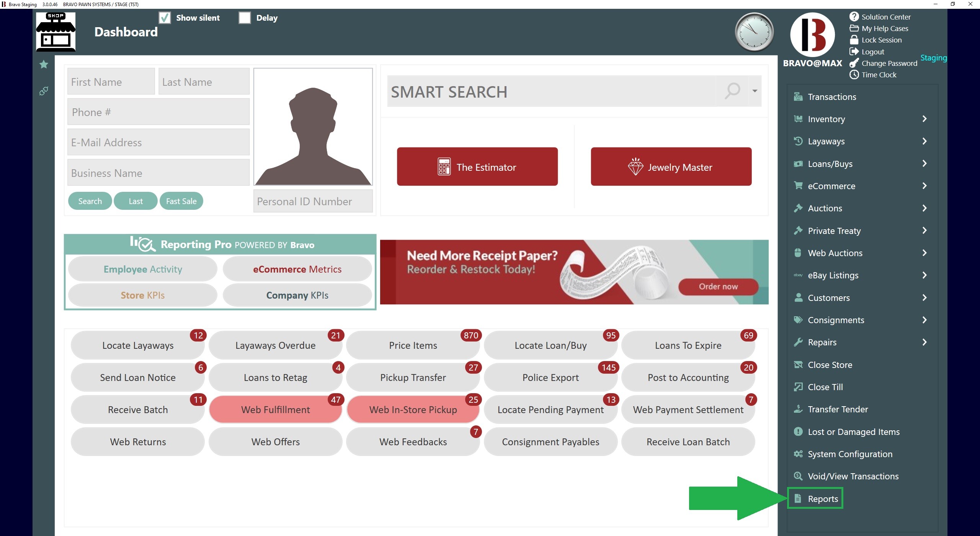980x536 pixels.
Task: Open Close Till menu item
Action: pyautogui.click(x=825, y=387)
